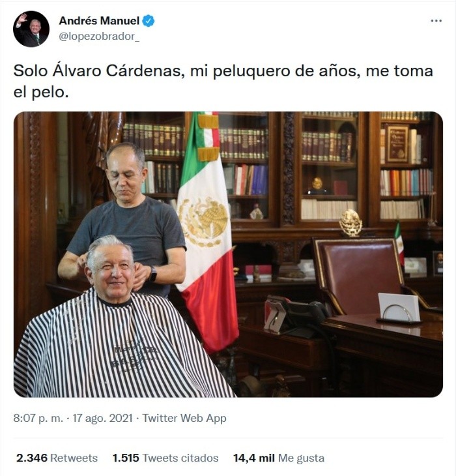Select the tweet text about Álvaro Cárdenas
Viewport: 456px width, 476px height.
point(223,81)
